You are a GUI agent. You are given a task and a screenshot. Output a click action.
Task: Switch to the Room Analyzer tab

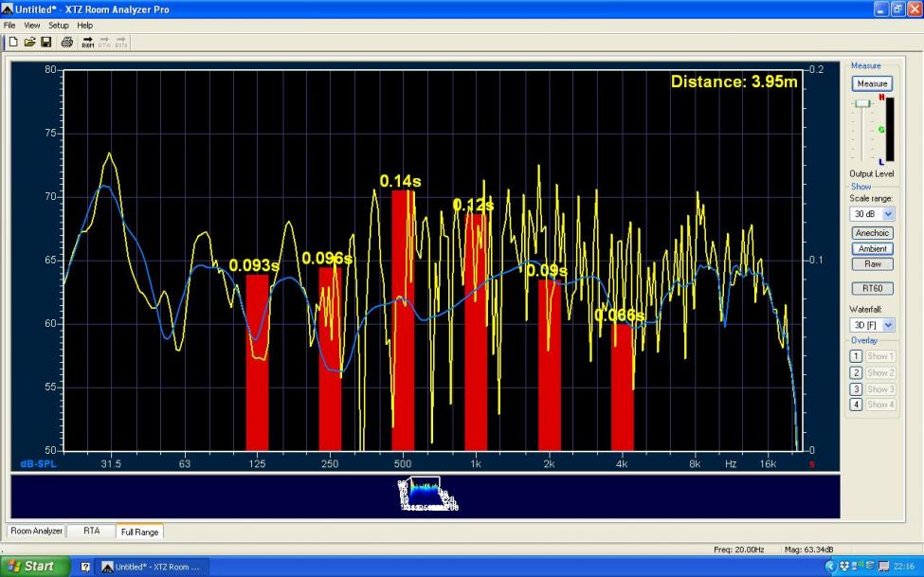tap(37, 531)
